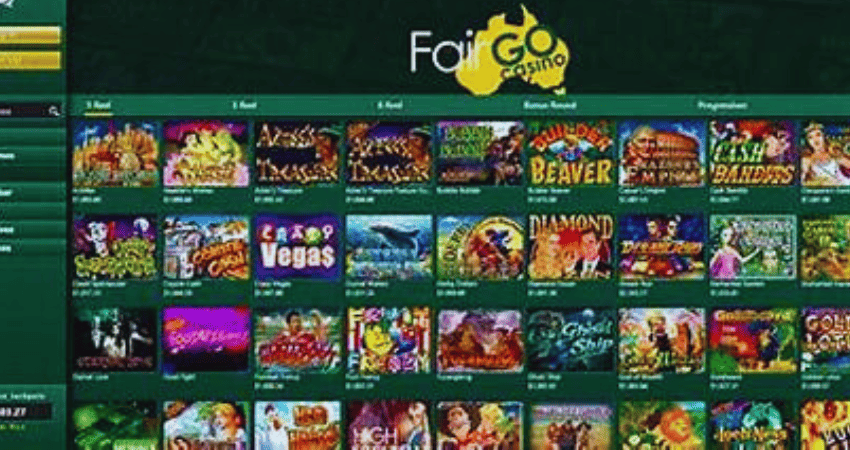The height and width of the screenshot is (450, 850).
Task: Switch to the Progressives tab
Action: click(722, 105)
